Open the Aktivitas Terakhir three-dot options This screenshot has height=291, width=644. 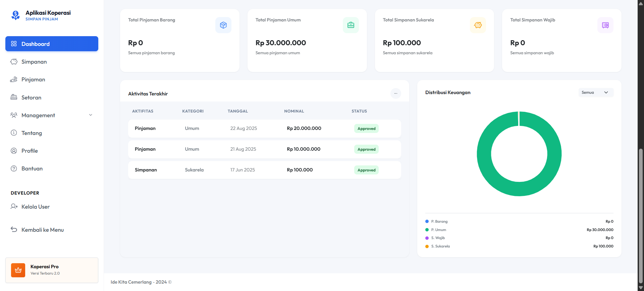(396, 93)
